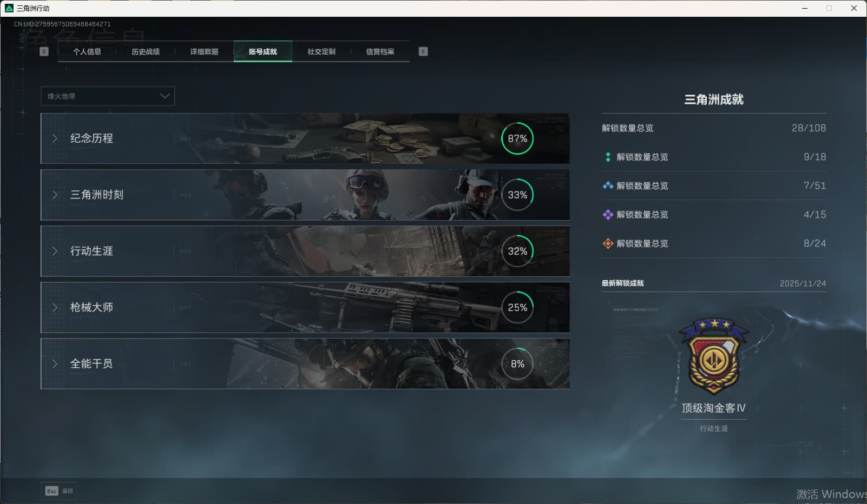Click the 87% progress ring for 纪念历程

[517, 138]
